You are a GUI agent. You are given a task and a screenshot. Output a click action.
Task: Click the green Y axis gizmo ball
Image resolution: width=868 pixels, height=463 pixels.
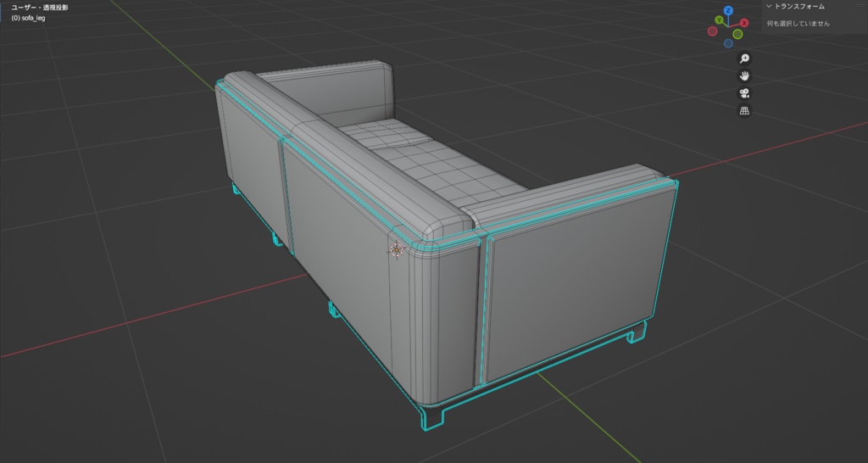point(719,20)
